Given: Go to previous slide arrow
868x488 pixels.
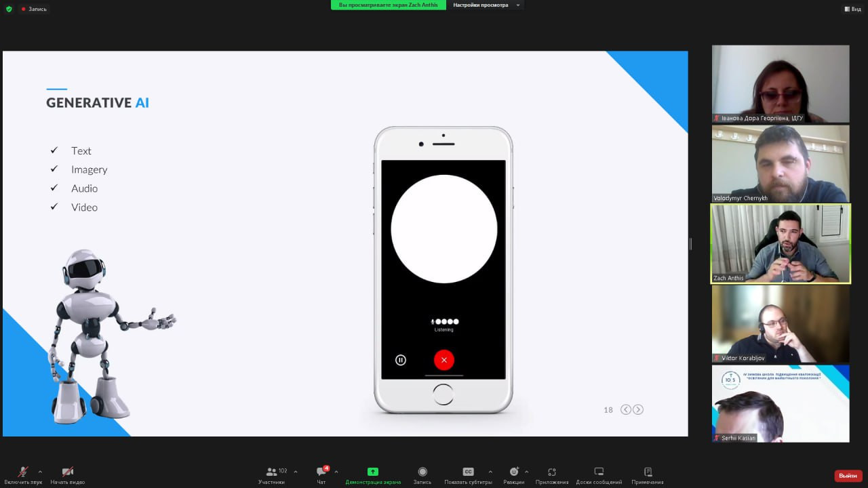Looking at the screenshot, I should (x=626, y=409).
